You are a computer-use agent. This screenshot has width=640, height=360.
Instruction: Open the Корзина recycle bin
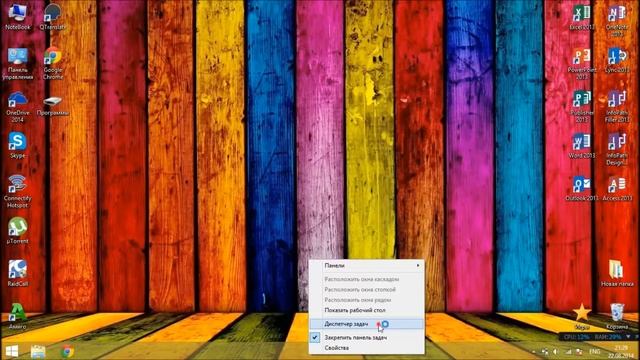pyautogui.click(x=617, y=316)
